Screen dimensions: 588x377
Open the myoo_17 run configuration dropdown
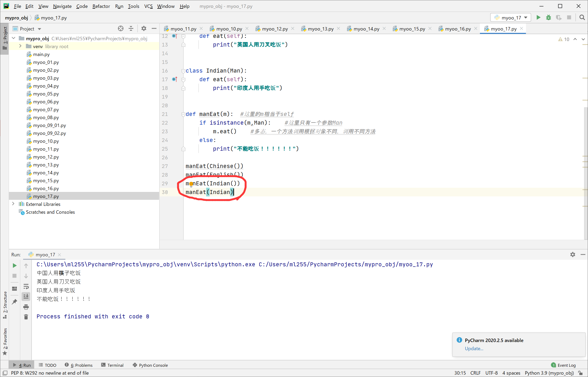(511, 18)
